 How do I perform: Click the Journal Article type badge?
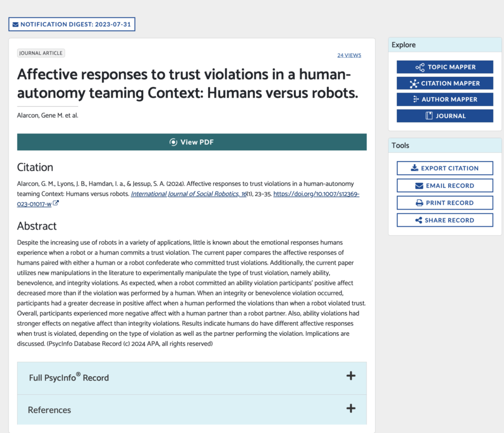(41, 53)
